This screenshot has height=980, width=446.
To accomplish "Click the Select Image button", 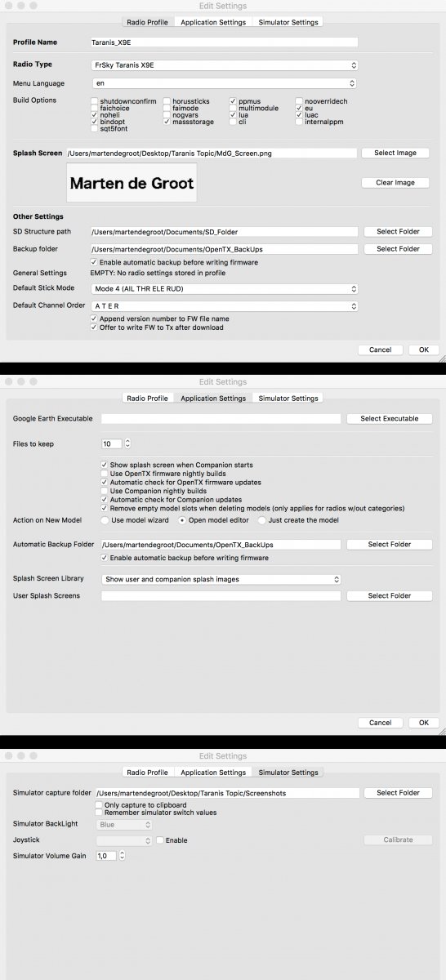I will (x=395, y=153).
